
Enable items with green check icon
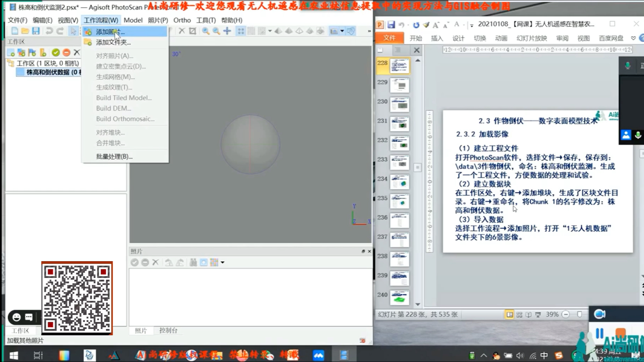pos(56,53)
